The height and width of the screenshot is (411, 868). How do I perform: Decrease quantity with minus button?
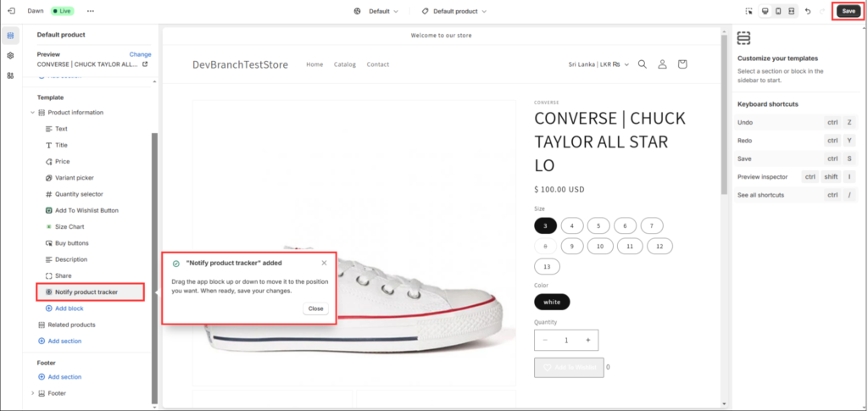tap(545, 340)
